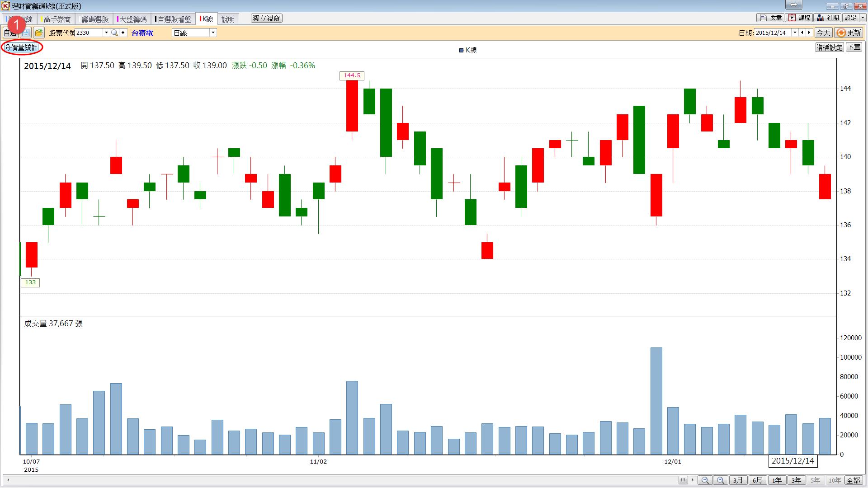Expand the date picker dropdown
This screenshot has width=868, height=488.
point(795,33)
